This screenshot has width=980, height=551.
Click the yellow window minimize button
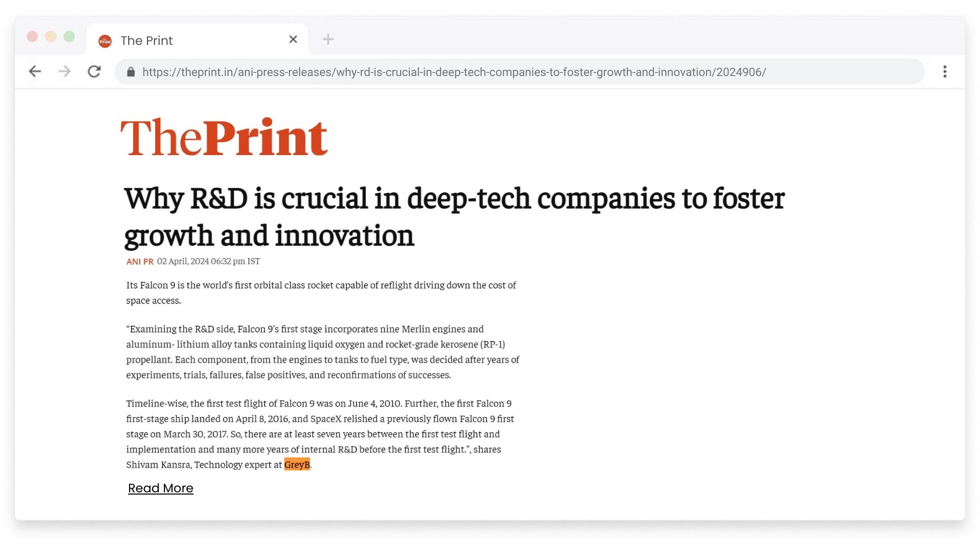click(51, 37)
